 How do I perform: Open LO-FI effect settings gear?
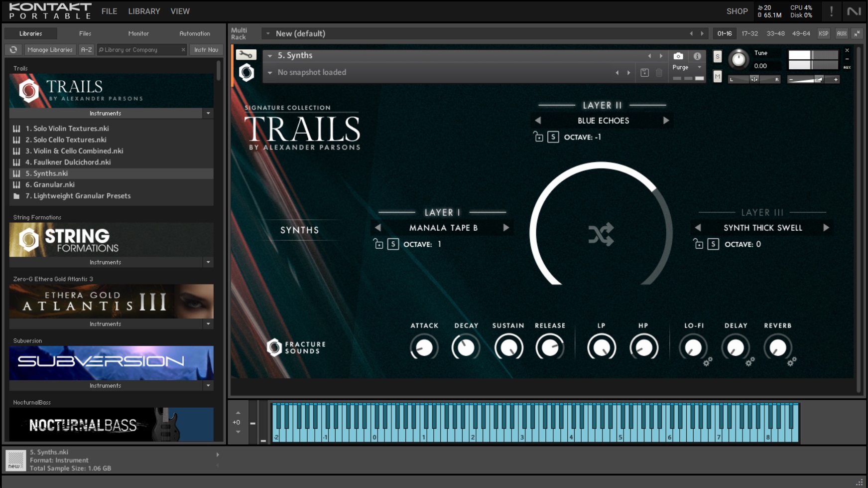tap(708, 362)
